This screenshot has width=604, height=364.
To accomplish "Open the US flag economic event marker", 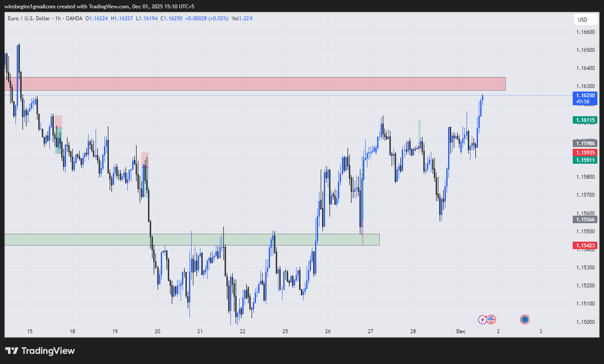I will click(x=491, y=319).
